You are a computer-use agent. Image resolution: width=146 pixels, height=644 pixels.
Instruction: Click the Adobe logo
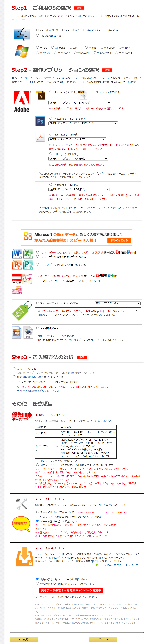pyautogui.click(x=22, y=102)
